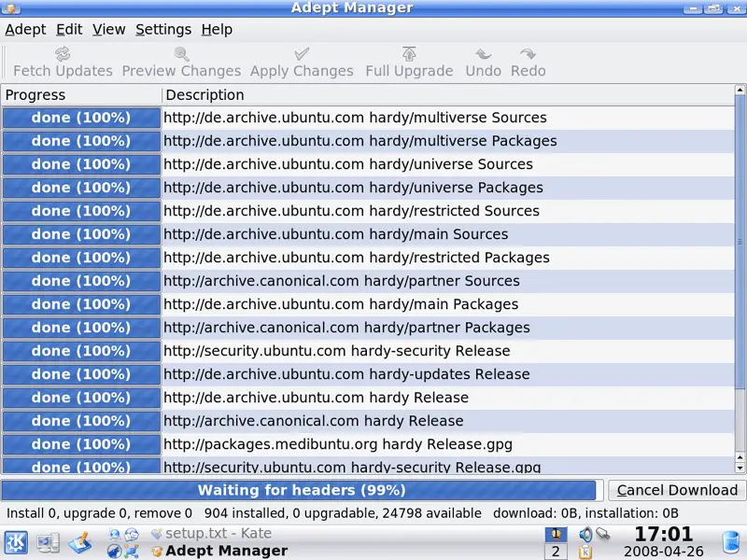Select the de.archive hardy/main Packages row
Viewport: 747px width, 560px height.
[x=368, y=304]
